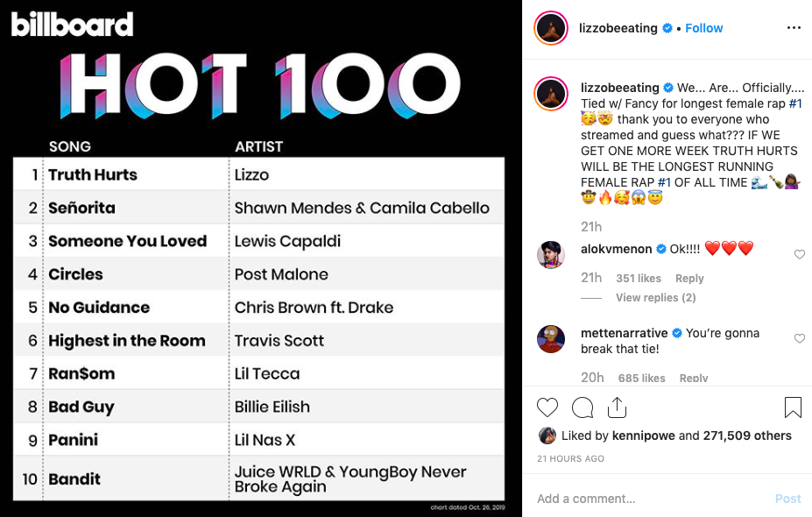Like alokvmenon's comment heart
Viewport: 812px width, 517px height.
(x=800, y=254)
